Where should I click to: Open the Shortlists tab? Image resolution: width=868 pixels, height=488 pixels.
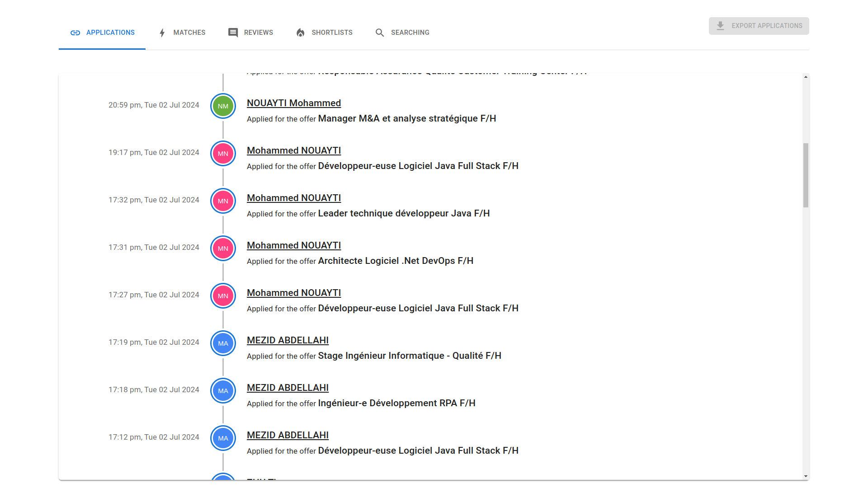332,33
